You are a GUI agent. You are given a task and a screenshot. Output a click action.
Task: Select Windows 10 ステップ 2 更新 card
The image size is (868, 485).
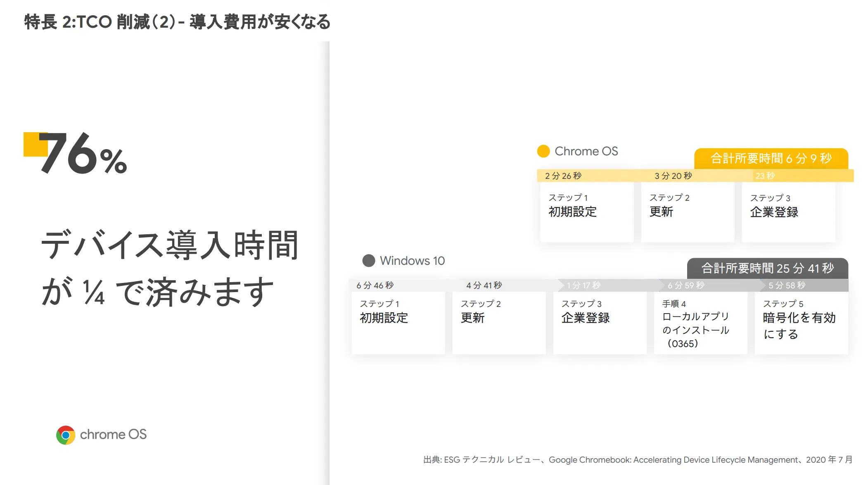(x=499, y=323)
